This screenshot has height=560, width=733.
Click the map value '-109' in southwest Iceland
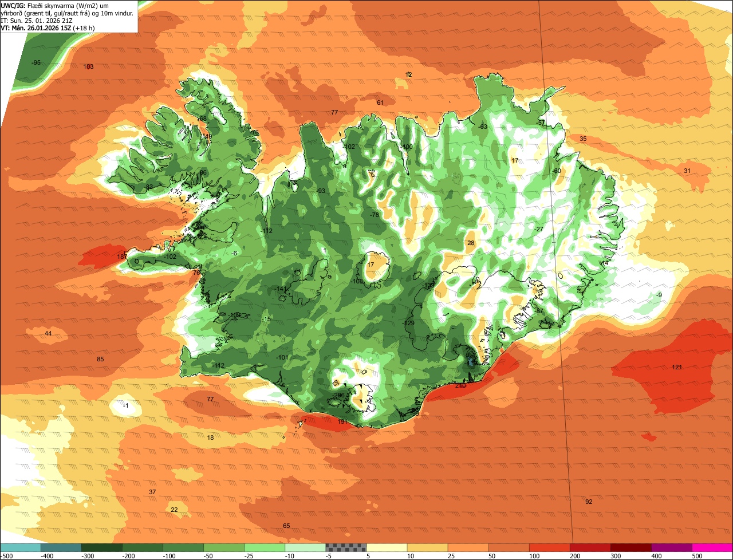coord(234,316)
